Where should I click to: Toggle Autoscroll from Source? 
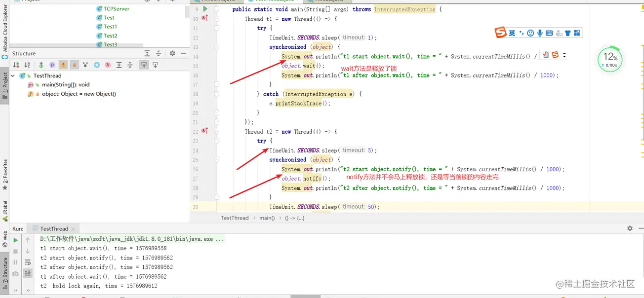pos(155,65)
